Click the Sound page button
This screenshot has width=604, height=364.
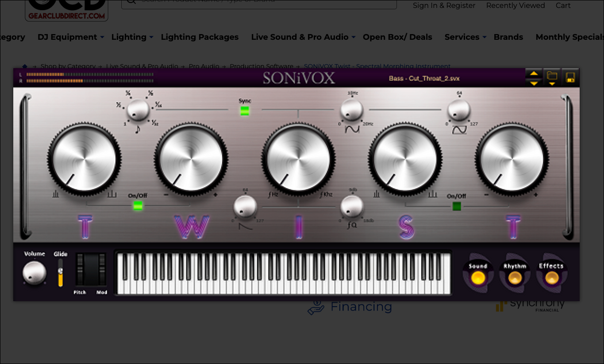pos(478,278)
